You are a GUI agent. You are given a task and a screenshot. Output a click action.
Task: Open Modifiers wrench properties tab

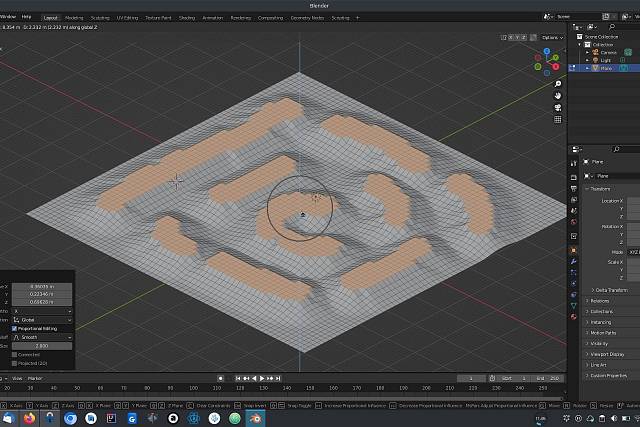573,261
